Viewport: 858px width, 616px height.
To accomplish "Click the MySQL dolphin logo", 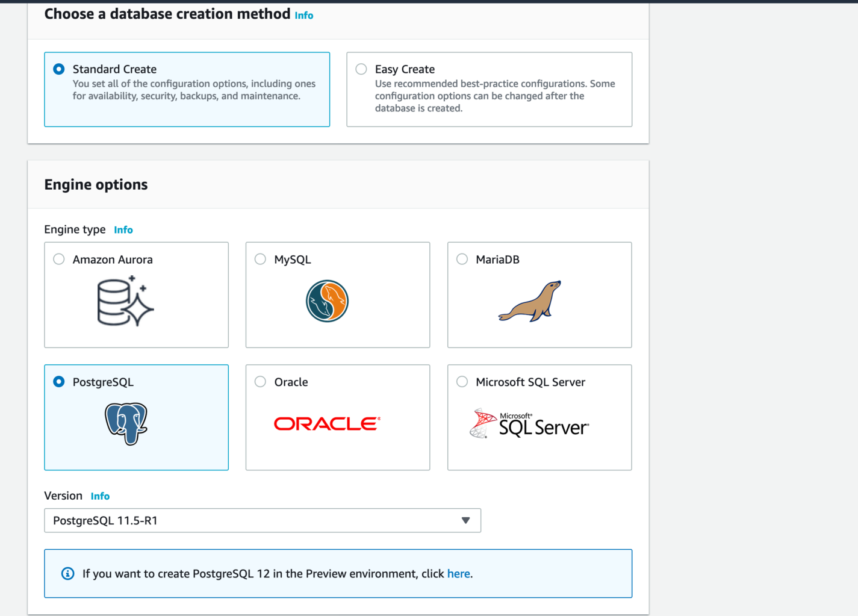I will pos(327,301).
